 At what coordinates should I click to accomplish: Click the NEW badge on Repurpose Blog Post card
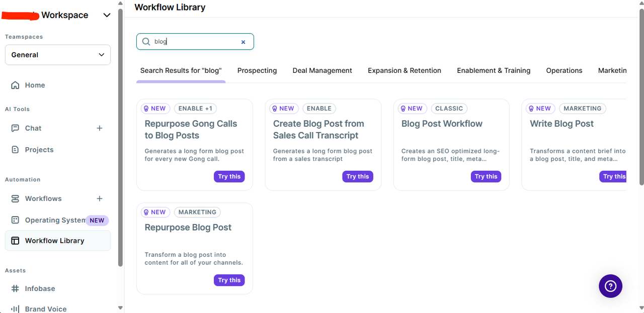(155, 212)
